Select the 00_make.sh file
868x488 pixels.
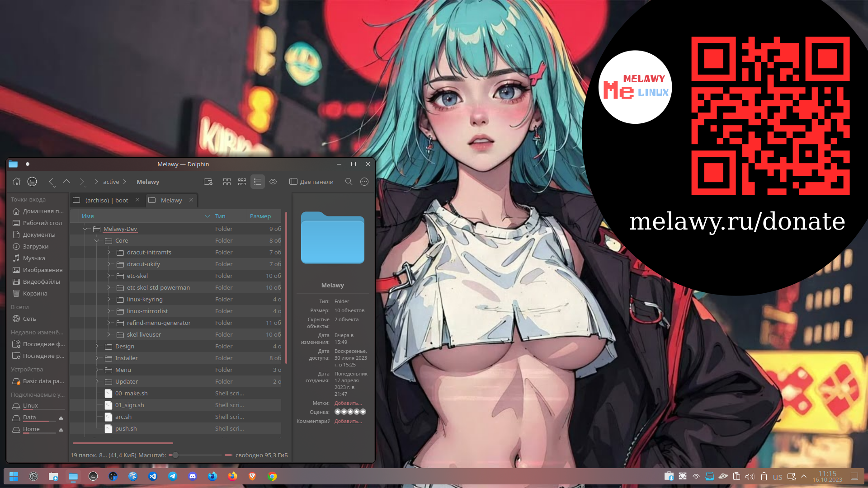coord(131,394)
